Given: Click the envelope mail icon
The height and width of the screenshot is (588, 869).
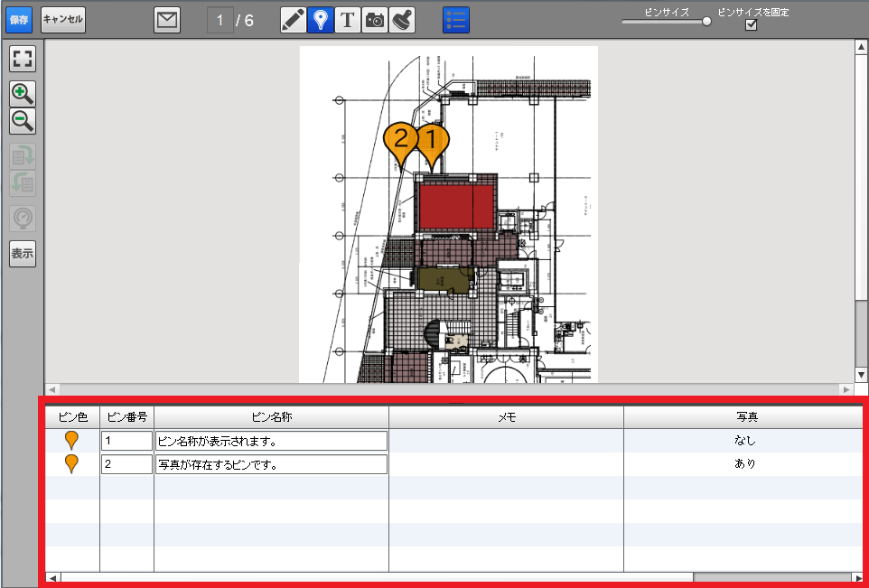Looking at the screenshot, I should pos(167,20).
